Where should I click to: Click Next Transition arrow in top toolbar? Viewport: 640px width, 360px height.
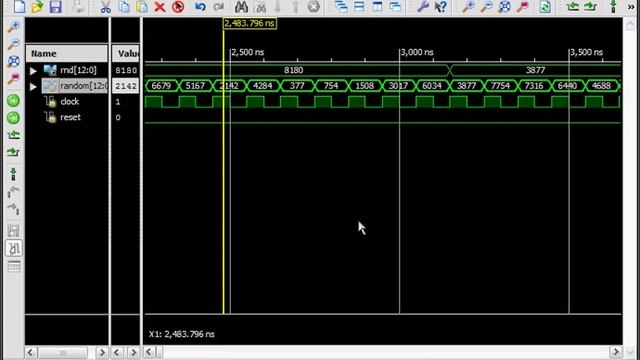tap(591, 6)
